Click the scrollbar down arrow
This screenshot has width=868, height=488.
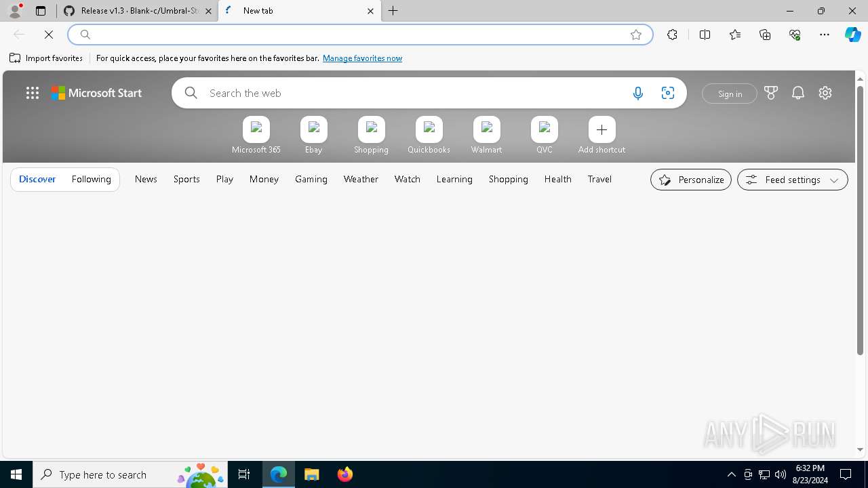coord(860,449)
